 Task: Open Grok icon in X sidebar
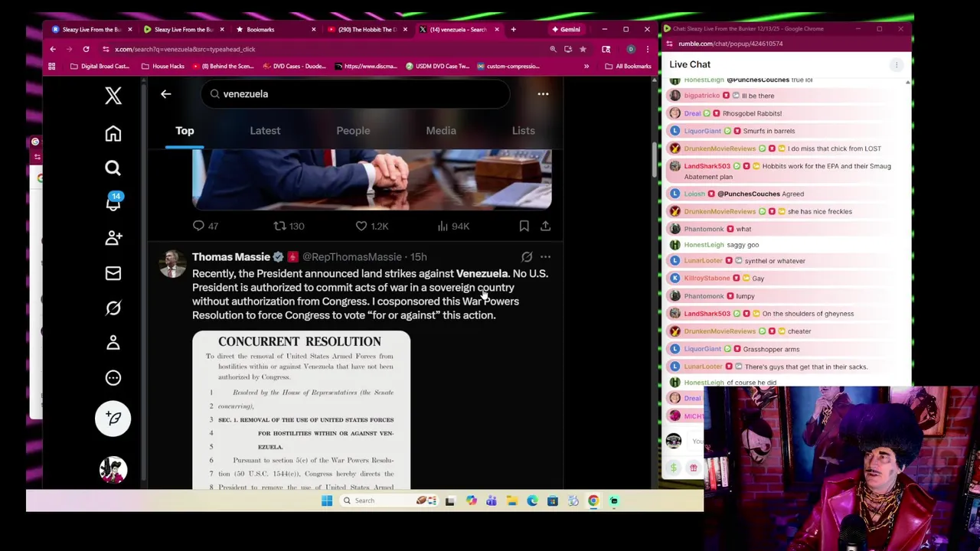(113, 308)
